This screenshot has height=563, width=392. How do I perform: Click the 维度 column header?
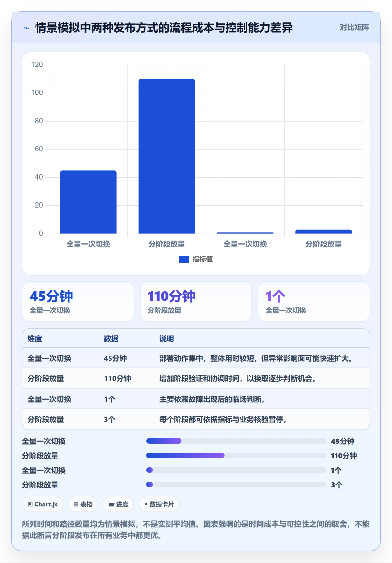pyautogui.click(x=35, y=339)
